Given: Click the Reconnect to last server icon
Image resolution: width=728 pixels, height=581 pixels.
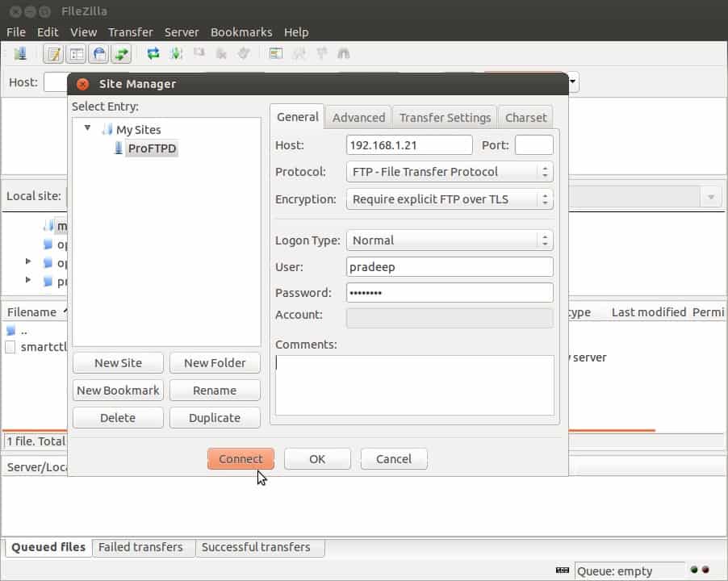Looking at the screenshot, I should 245,54.
